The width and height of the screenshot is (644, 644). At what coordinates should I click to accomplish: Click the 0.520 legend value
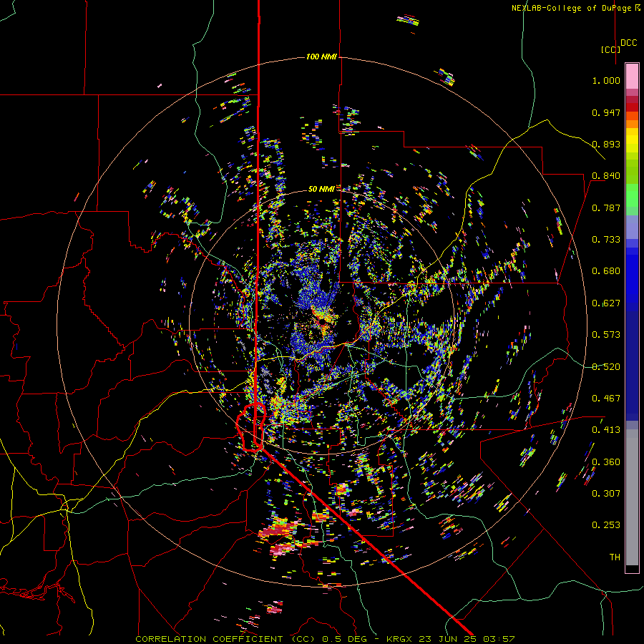pyautogui.click(x=606, y=367)
